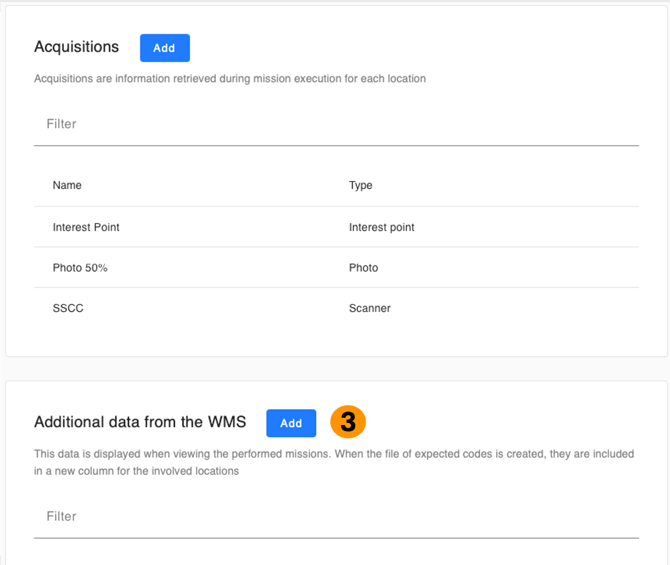Viewport: 670px width, 565px height.
Task: Click the Interest point type cell
Action: 381,227
